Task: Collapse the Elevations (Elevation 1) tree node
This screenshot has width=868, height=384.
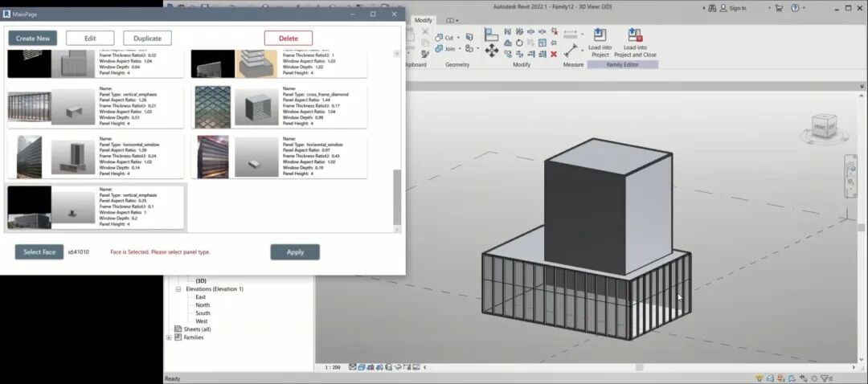Action: tap(179, 288)
